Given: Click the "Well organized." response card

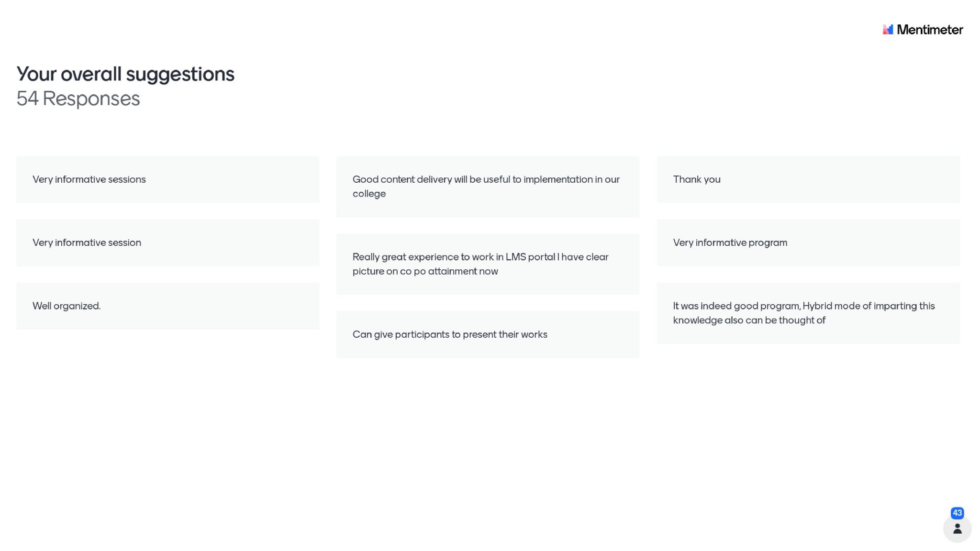Looking at the screenshot, I should [x=167, y=306].
